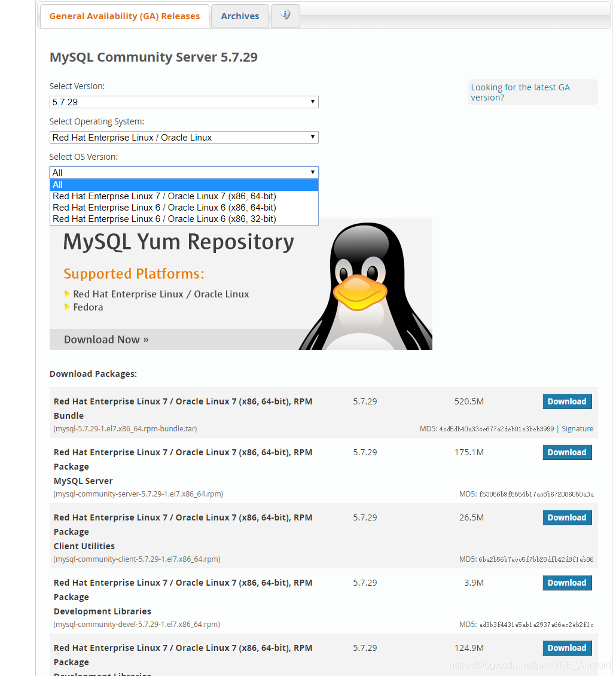Screen dimensions: 616x676
Task: Click the 520.5M size value
Action: pos(469,402)
